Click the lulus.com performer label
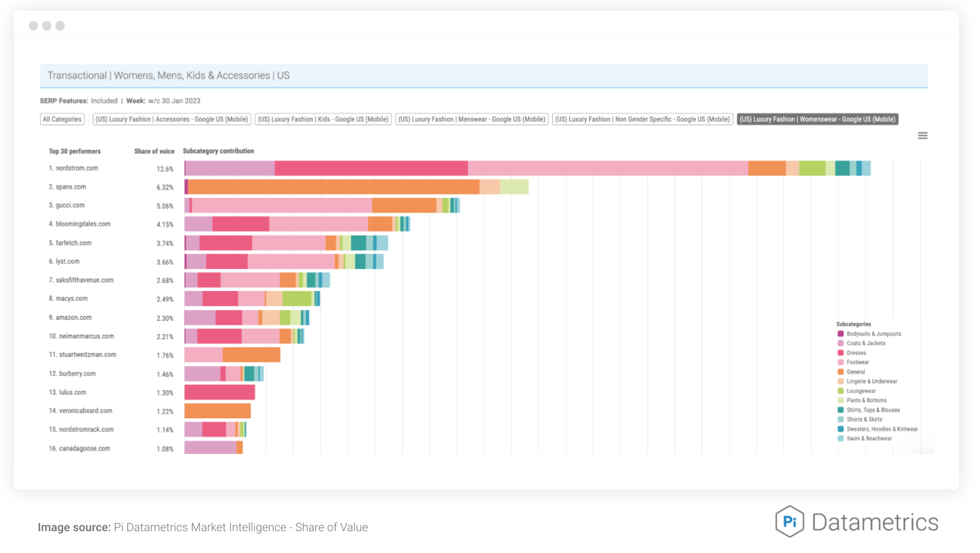 pos(67,392)
